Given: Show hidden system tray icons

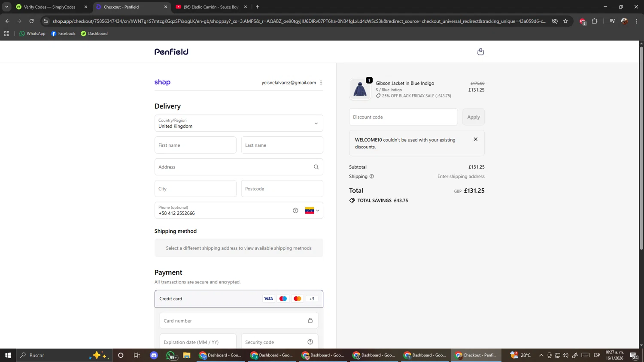Looking at the screenshot, I should (541, 355).
